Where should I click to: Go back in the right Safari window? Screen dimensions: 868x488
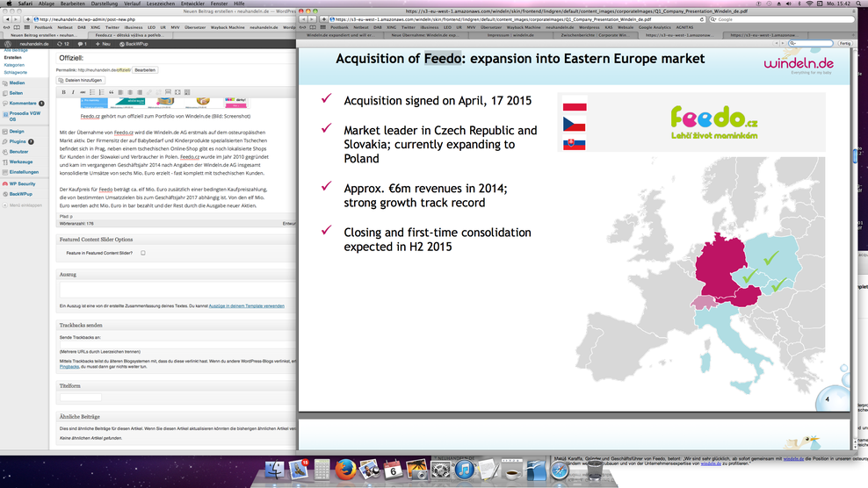coord(303,19)
